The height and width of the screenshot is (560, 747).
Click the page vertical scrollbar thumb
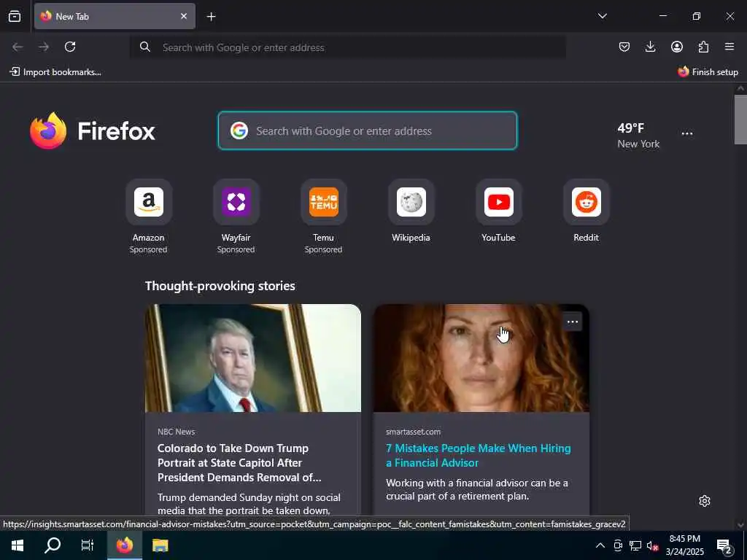click(740, 119)
